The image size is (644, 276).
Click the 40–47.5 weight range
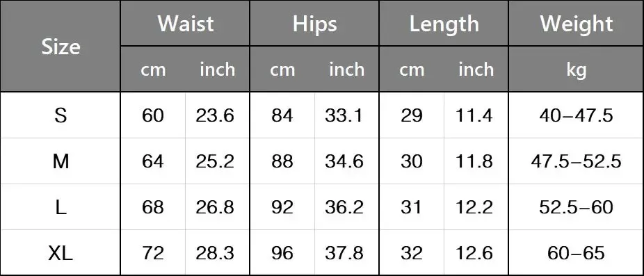(x=577, y=115)
